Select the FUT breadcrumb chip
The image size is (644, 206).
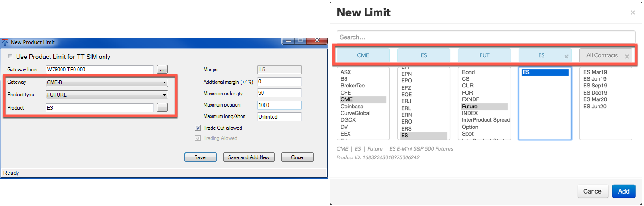point(484,55)
